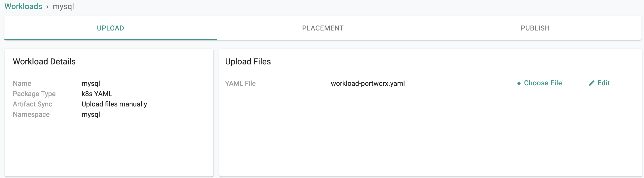The image size is (644, 178).
Task: Click the mysql breadcrumb text
Action: (63, 6)
